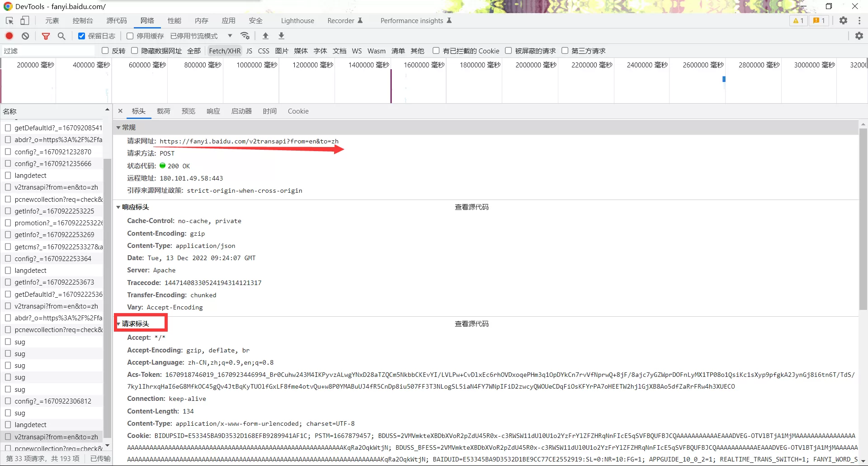Click the import HAR upload icon
Screen dimensions: 868x466
265,36
